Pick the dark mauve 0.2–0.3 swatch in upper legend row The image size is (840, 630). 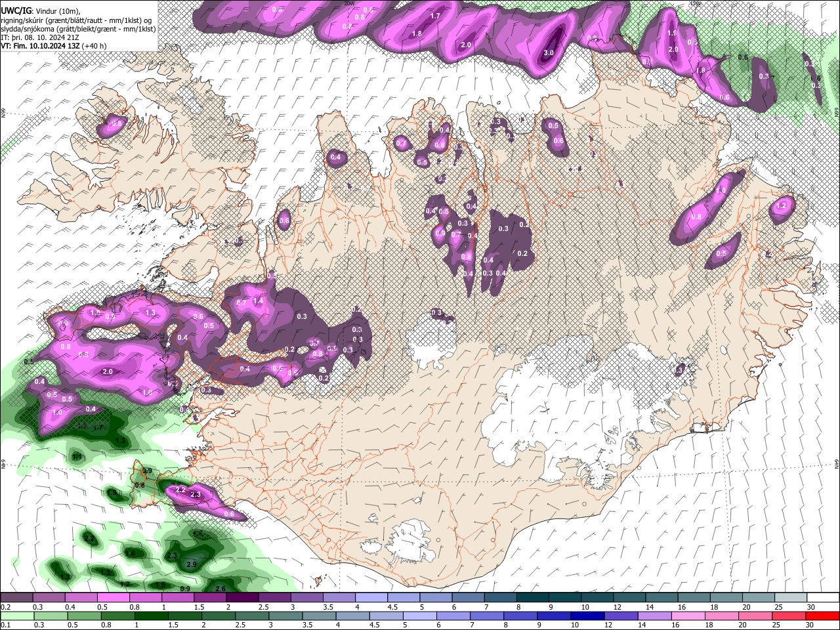tap(16, 598)
